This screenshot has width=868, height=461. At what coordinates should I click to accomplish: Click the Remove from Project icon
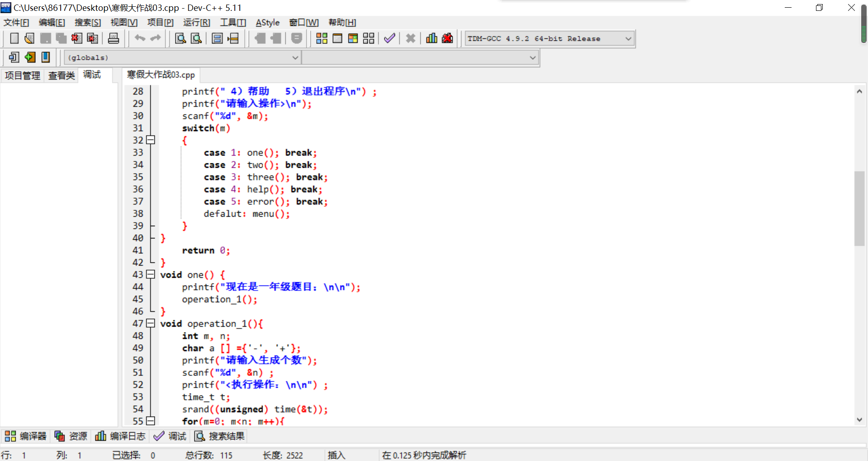[276, 38]
